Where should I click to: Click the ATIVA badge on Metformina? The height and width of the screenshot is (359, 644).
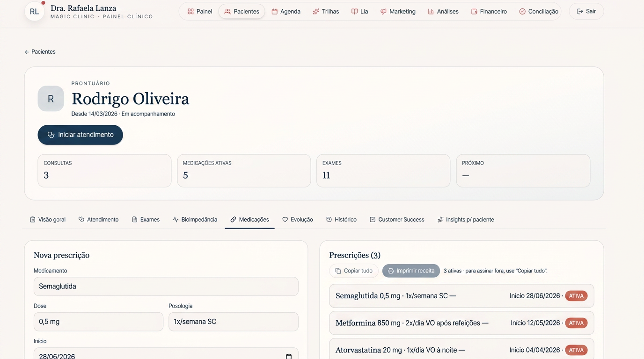576,323
